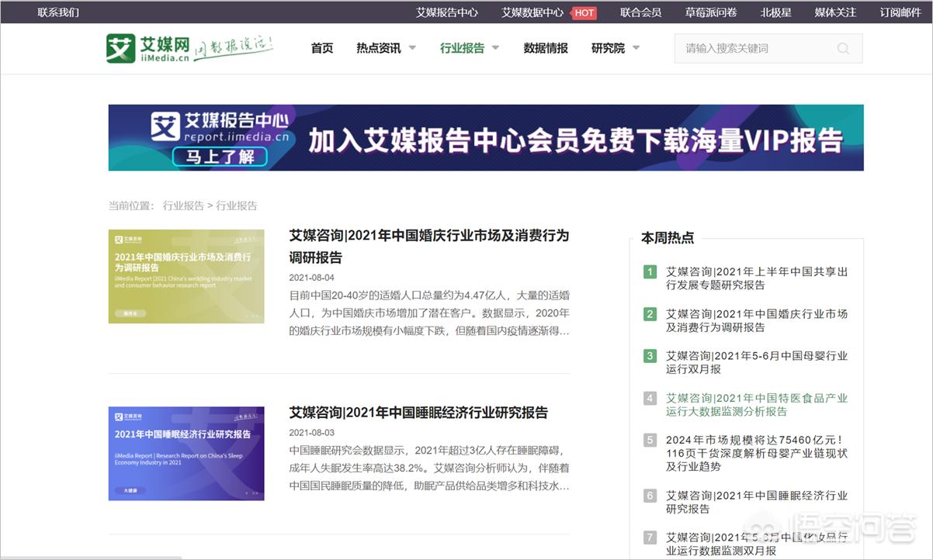This screenshot has height=560, width=933.
Task: Open 草莓派问卷 top link
Action: pos(711,12)
